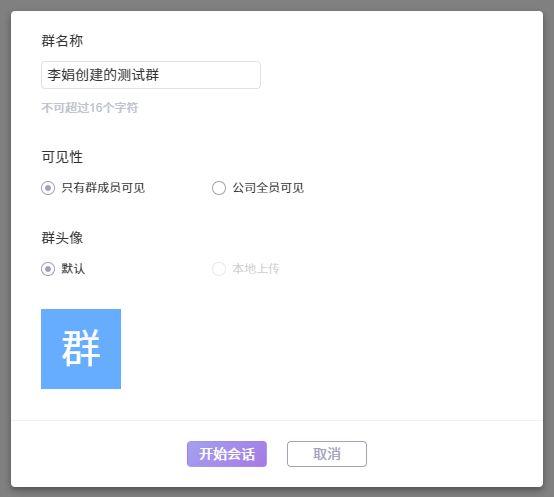Click the 可见性 section heading

pos(62,157)
